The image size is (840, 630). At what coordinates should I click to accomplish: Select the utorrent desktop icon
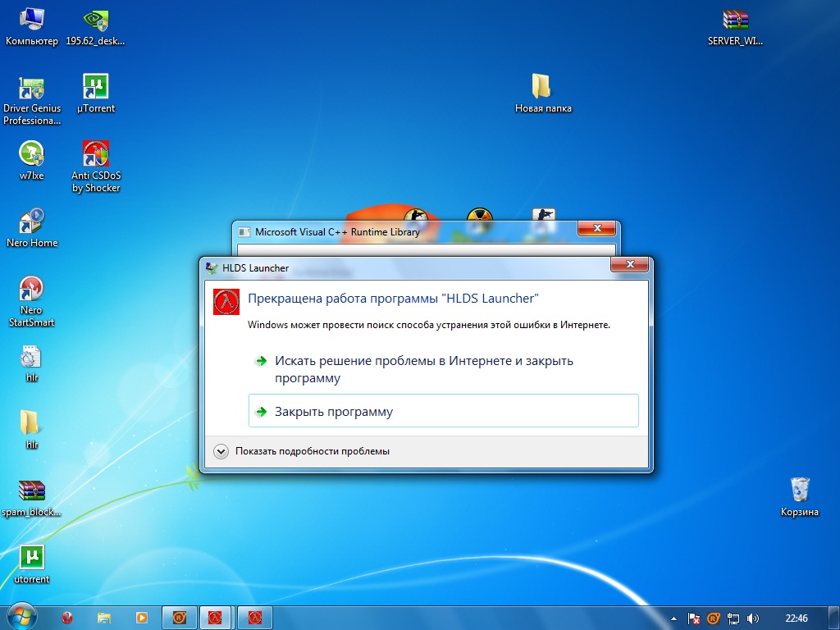point(32,564)
